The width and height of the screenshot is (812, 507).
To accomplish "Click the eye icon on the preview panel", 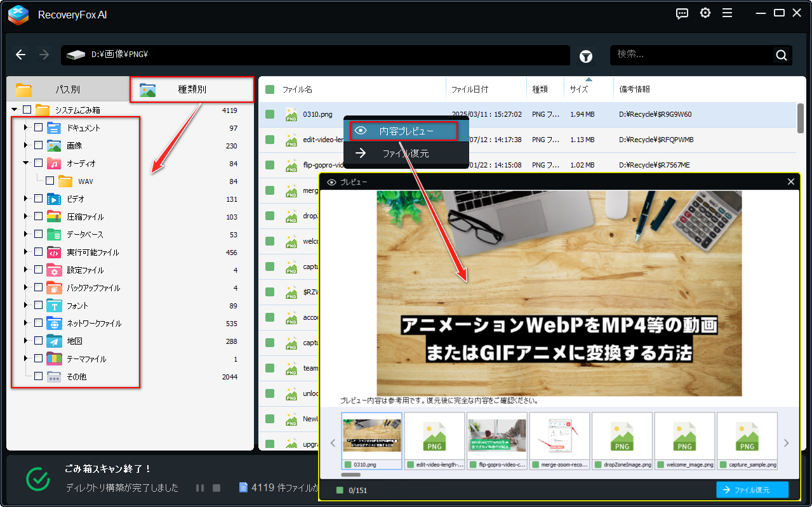I will (x=331, y=181).
